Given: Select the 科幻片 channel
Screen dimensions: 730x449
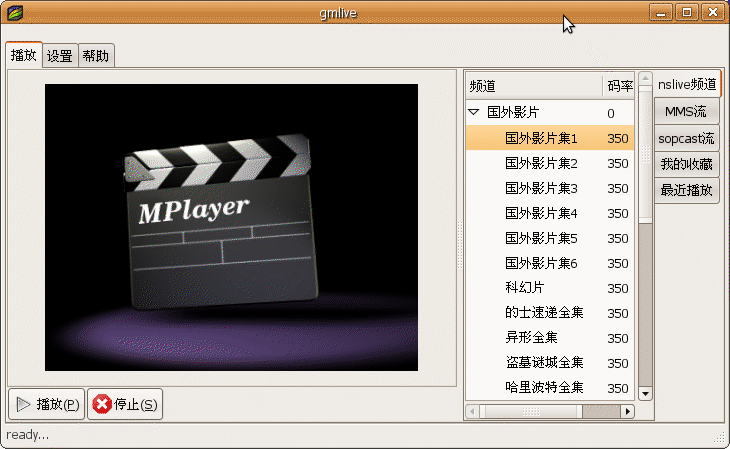Looking at the screenshot, I should click(550, 288).
